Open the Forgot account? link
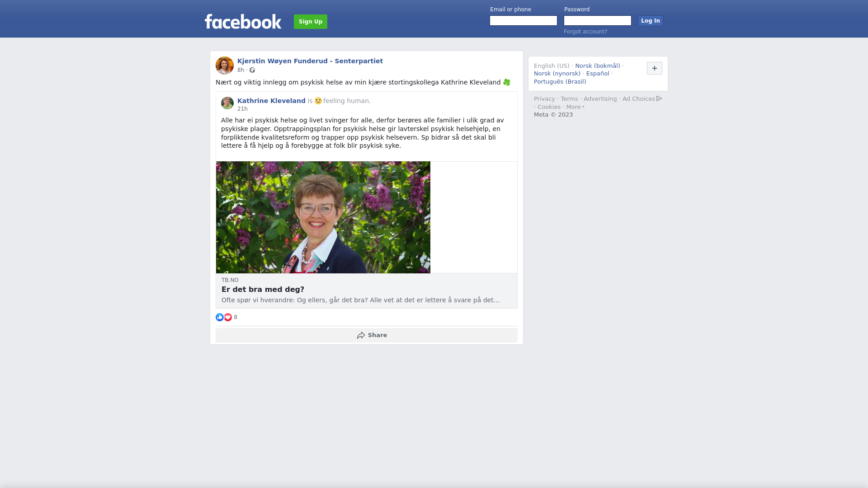 click(x=585, y=32)
